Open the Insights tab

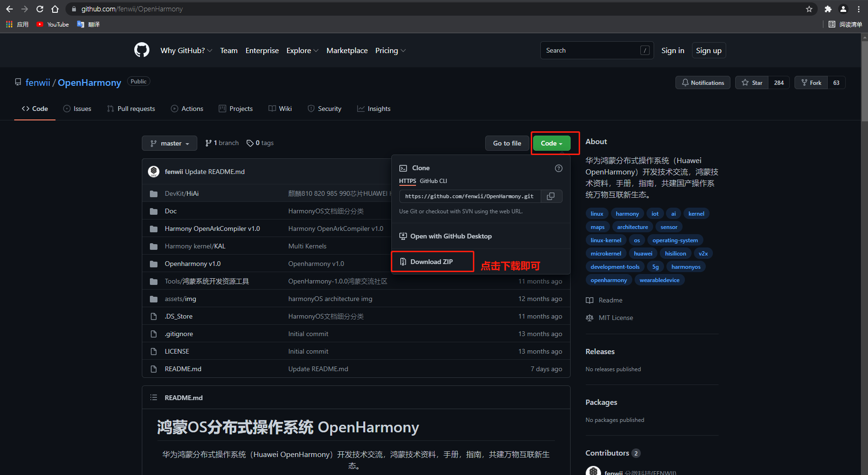[x=374, y=109]
